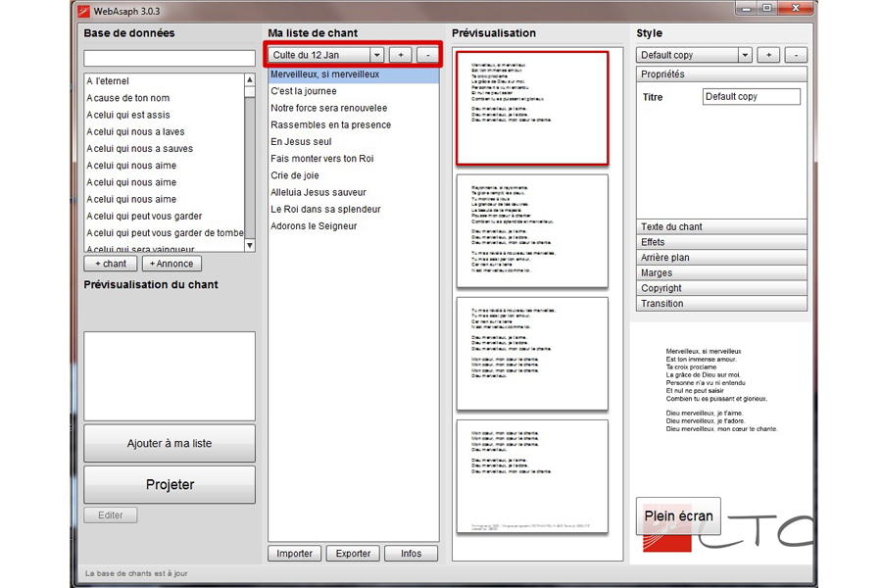Click the Titre text field
882x588 pixels.
pos(752,97)
